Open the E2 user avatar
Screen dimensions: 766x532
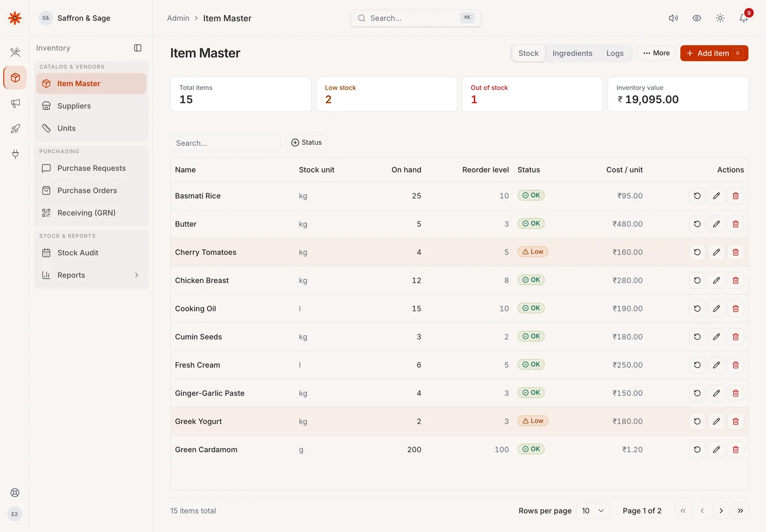(15, 514)
